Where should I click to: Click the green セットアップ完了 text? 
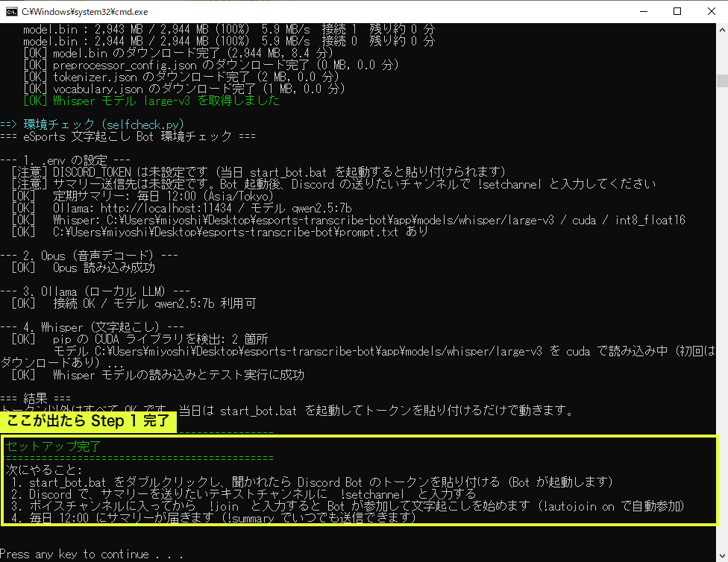coord(53,446)
